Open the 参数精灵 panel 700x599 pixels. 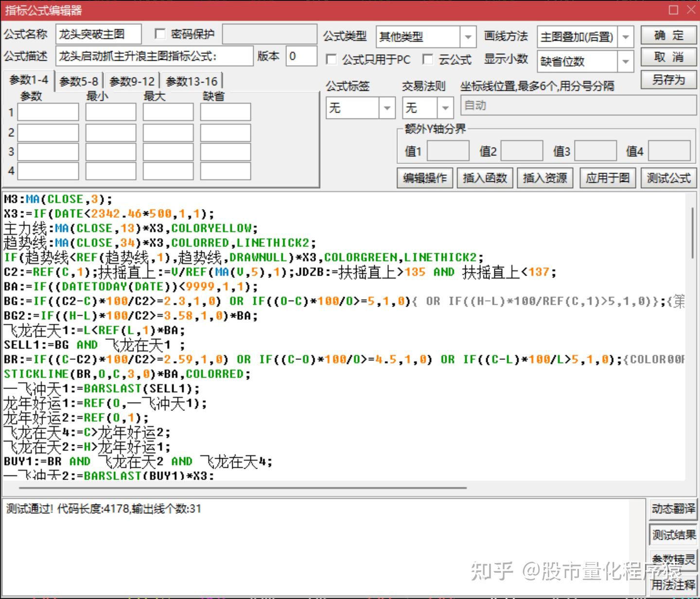673,560
